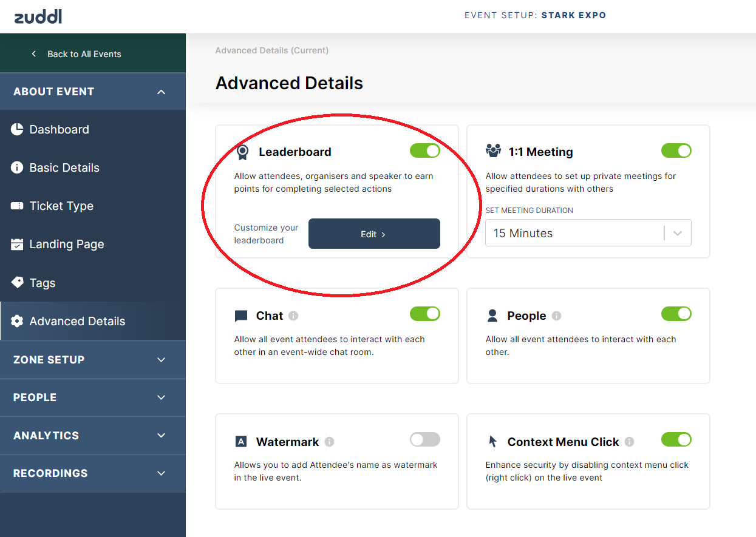This screenshot has width=756, height=537.
Task: Click info icon beside Context Menu Click
Action: pyautogui.click(x=630, y=442)
